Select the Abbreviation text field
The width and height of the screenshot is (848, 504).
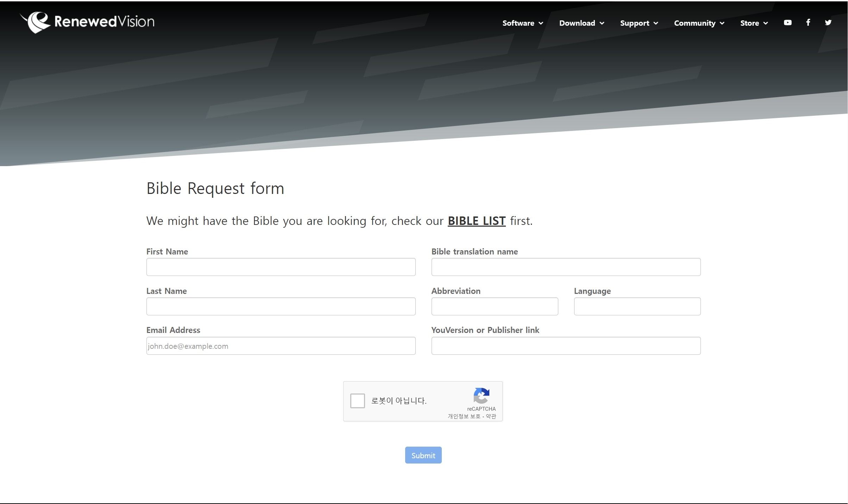494,307
